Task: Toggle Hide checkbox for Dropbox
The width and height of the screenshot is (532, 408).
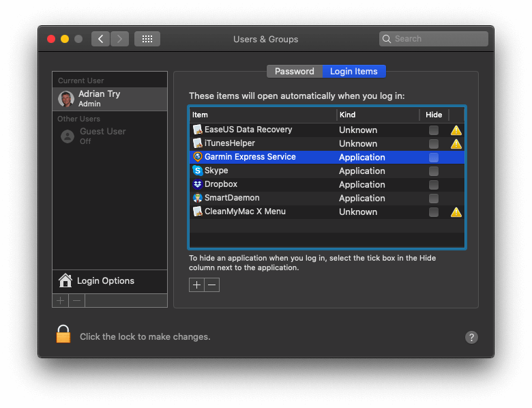Action: coord(434,185)
